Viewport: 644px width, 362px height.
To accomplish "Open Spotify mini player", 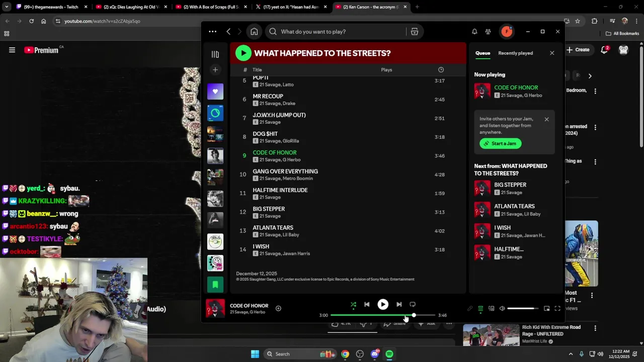I will 546,309.
